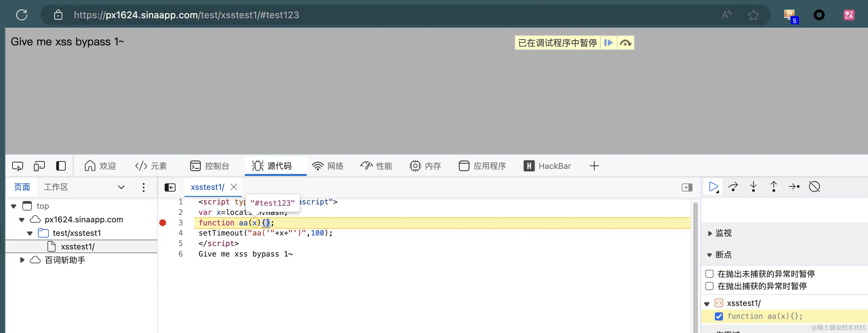The height and width of the screenshot is (333, 868).
Task: Open the extension with blue 5 badge
Action: (791, 16)
